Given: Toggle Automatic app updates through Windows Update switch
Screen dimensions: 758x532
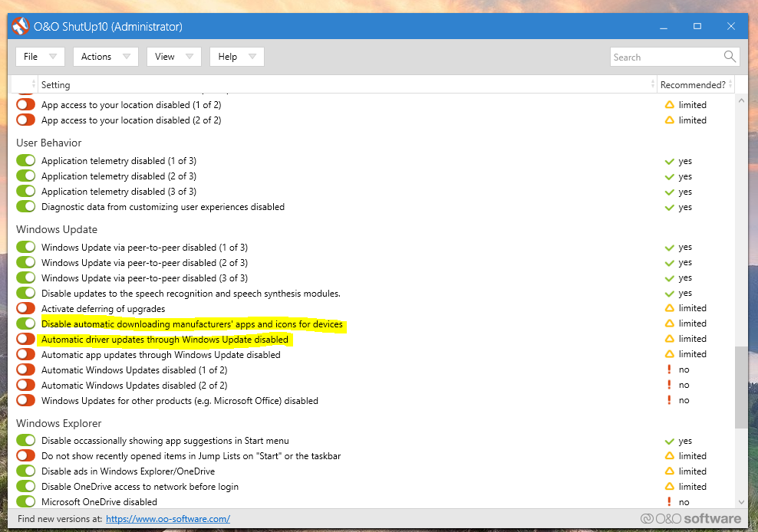Looking at the screenshot, I should tap(25, 355).
